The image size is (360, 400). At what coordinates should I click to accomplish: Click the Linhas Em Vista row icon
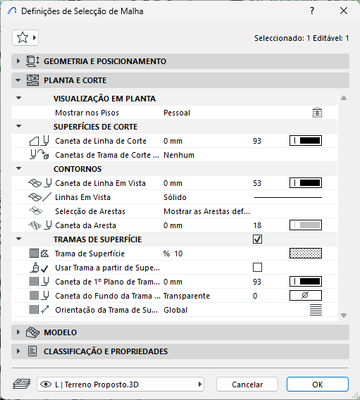coord(40,197)
